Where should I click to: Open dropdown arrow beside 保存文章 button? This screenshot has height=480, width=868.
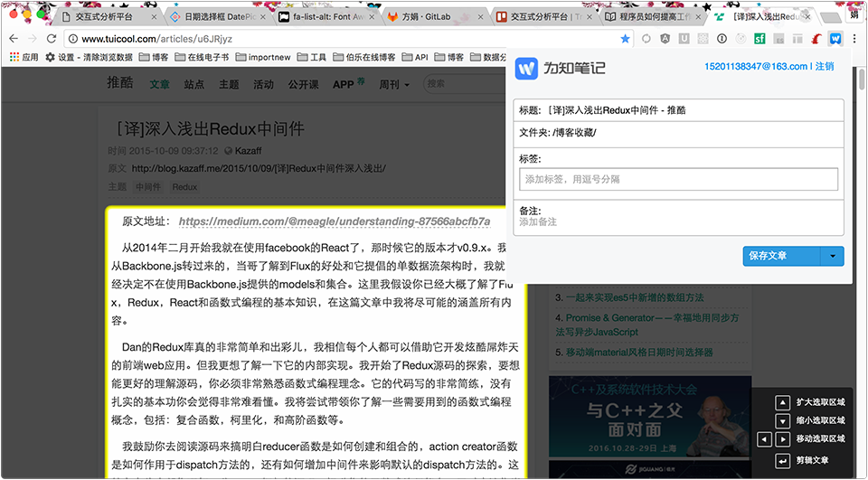[x=833, y=257]
